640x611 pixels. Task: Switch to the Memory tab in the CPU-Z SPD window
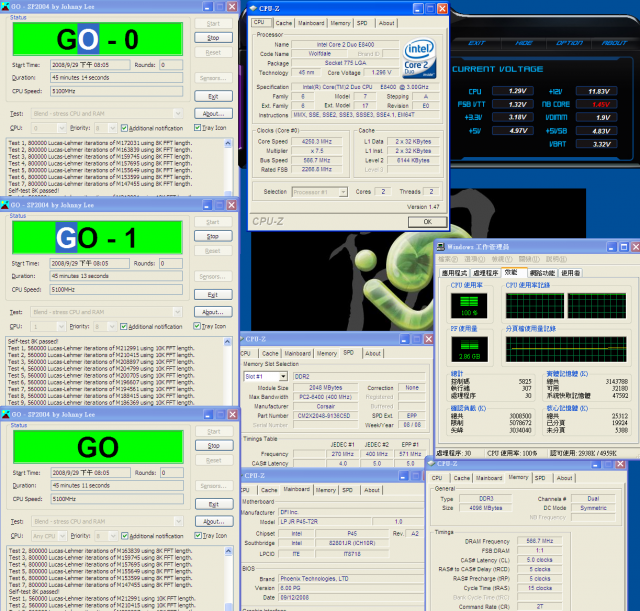[327, 353]
